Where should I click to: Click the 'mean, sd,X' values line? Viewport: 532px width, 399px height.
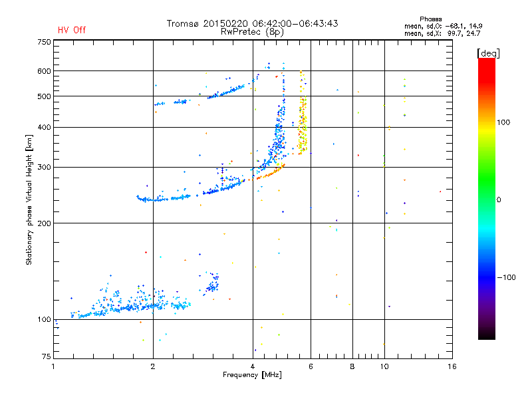(442, 33)
